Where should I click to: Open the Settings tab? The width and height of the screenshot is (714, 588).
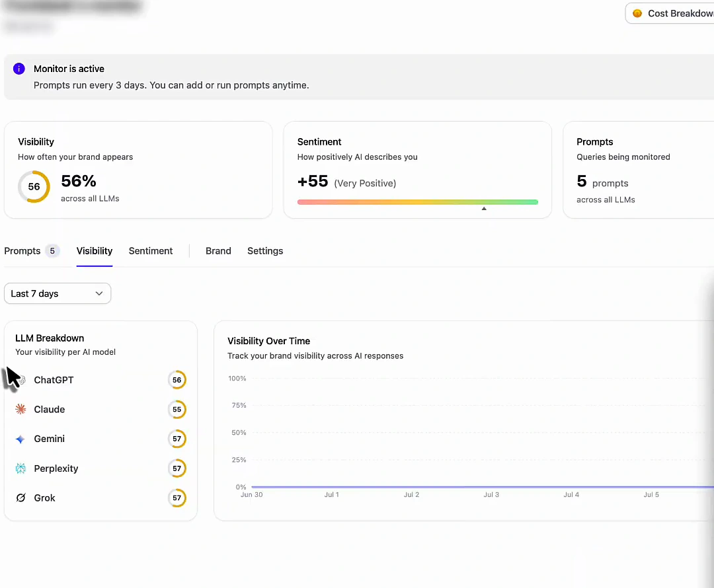[x=265, y=251]
